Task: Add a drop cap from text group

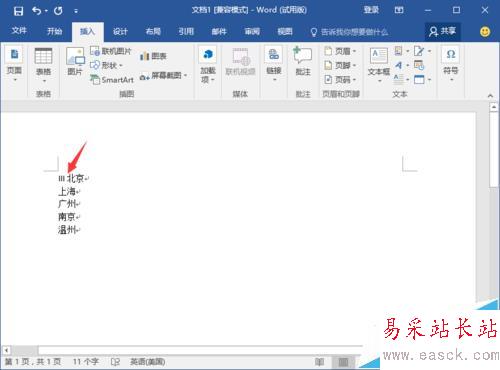Action: [401, 80]
